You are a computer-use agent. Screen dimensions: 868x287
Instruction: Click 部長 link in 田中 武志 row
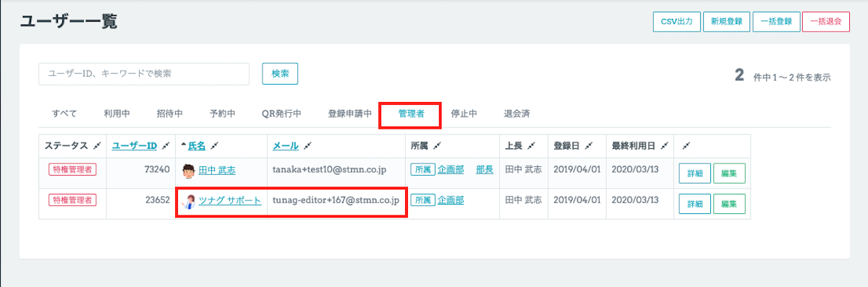(485, 170)
